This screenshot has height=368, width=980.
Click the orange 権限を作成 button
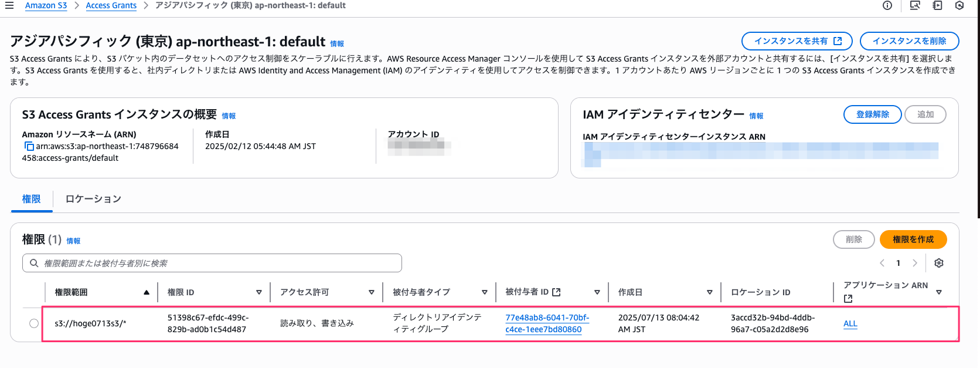coord(913,239)
